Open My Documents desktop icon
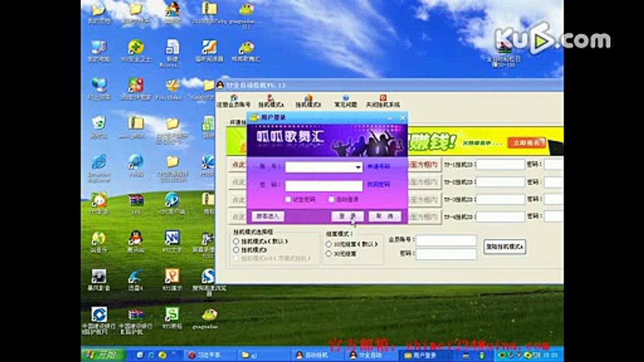 point(99,13)
